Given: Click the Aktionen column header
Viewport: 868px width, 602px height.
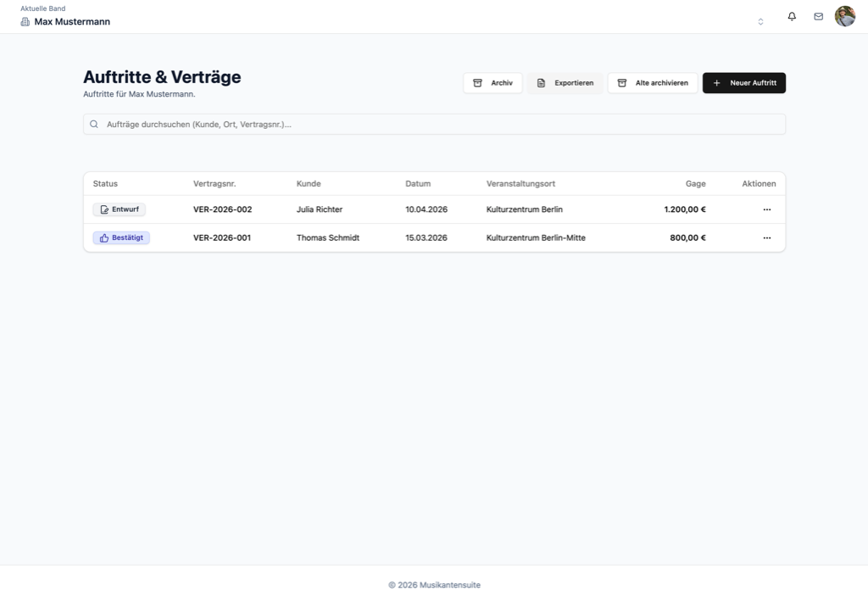Looking at the screenshot, I should (759, 183).
